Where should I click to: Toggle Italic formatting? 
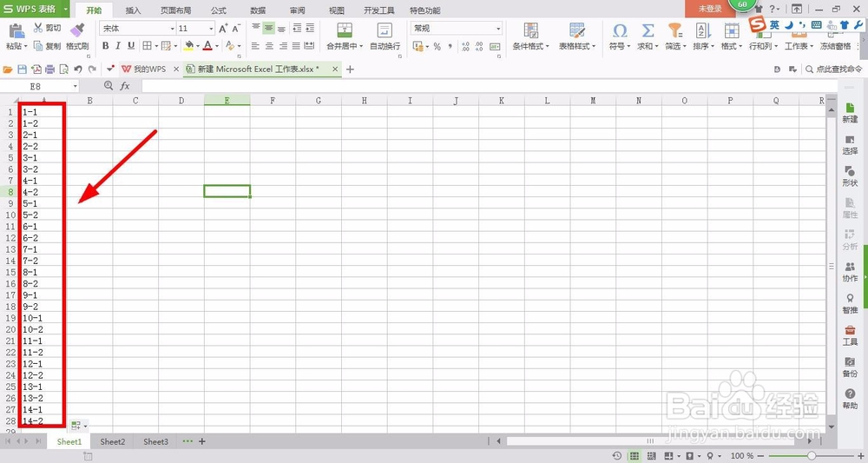click(118, 46)
